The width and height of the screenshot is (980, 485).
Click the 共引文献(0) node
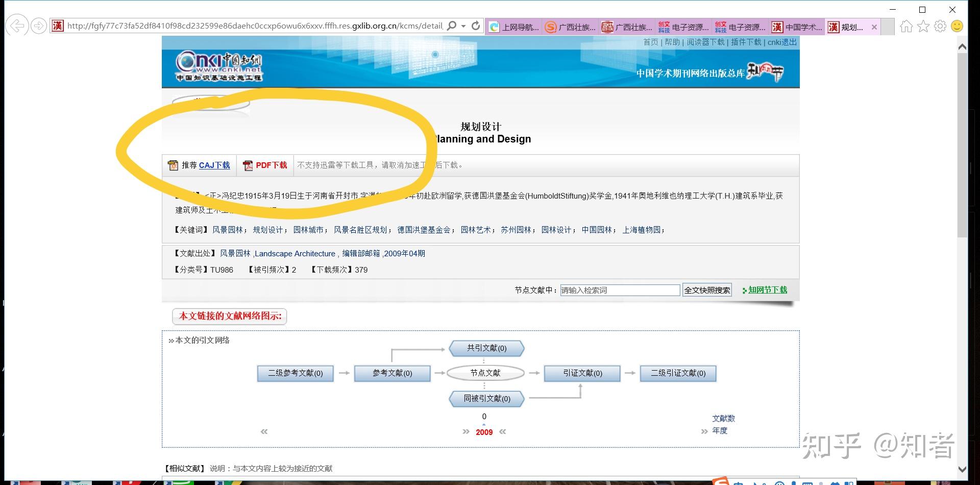point(486,348)
